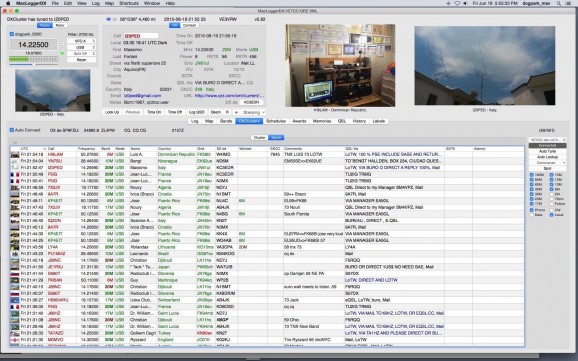The width and height of the screenshot is (578, 361).
Task: Click the blue globe icon beside bearing info
Action: click(108, 19)
